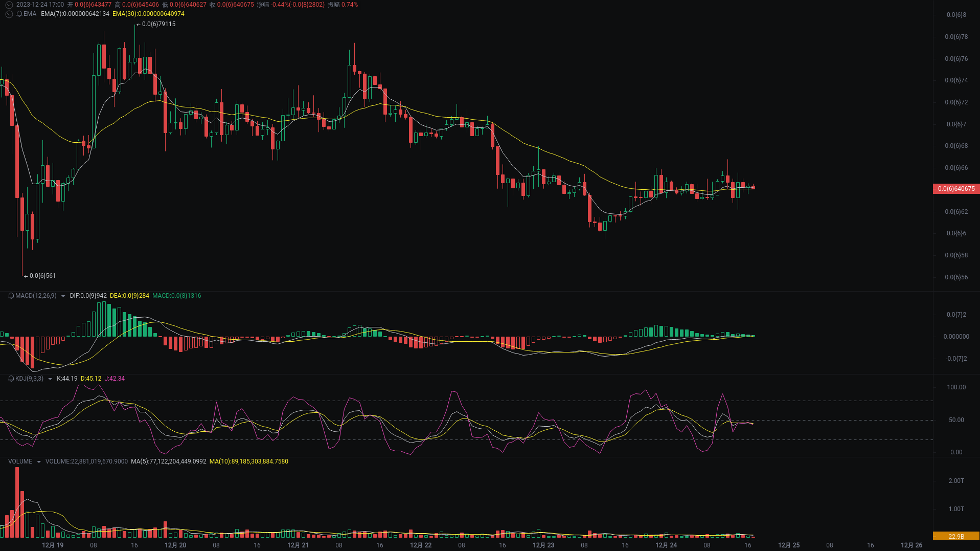
Task: Click the yellow DEA value text
Action: point(129,296)
